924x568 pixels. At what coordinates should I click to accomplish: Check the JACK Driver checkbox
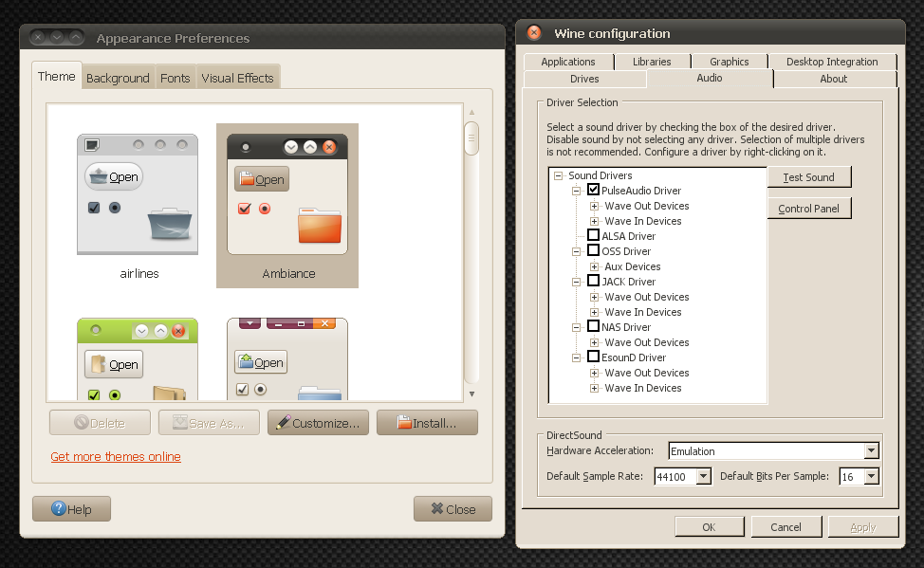pos(594,281)
